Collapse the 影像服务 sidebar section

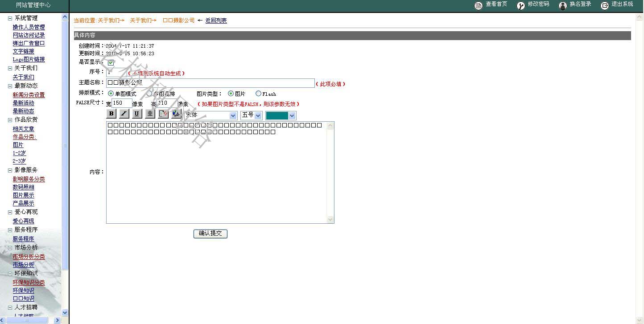(x=10, y=170)
